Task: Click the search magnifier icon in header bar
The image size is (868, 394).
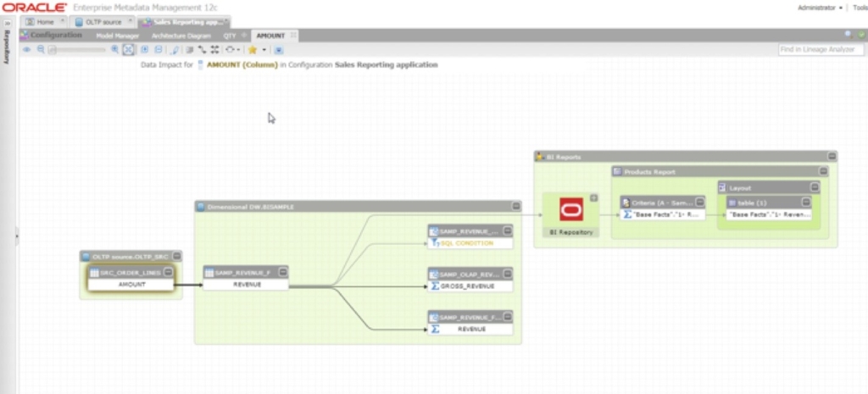Action: click(848, 35)
